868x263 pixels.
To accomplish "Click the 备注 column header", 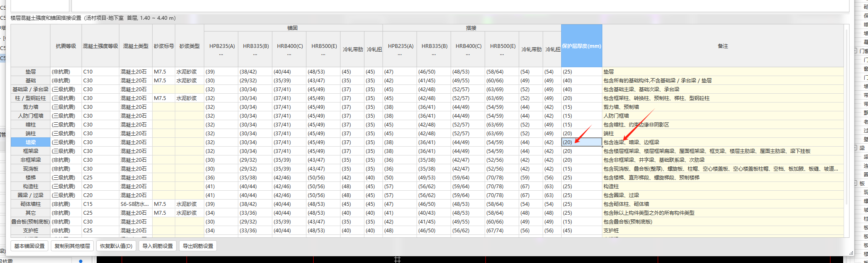I will [x=723, y=46].
